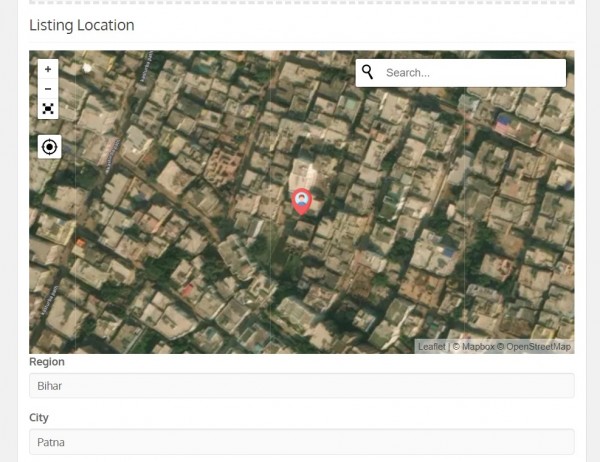Screen dimensions: 600x462
Task: Open the Leaflet attribution link
Action: point(431,347)
